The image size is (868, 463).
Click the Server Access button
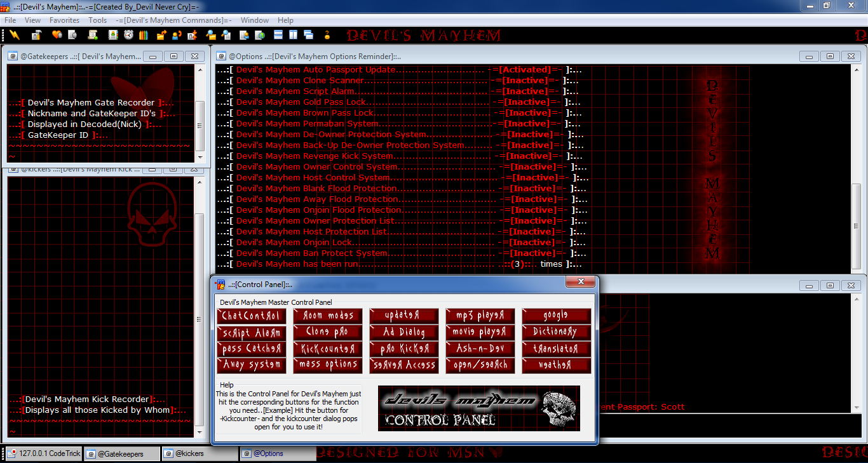pyautogui.click(x=404, y=365)
